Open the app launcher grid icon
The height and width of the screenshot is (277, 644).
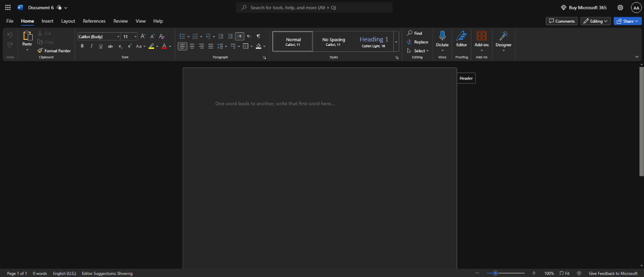click(x=8, y=8)
